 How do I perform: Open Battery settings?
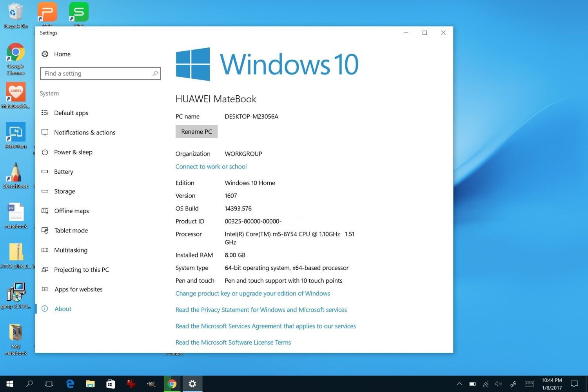pyautogui.click(x=64, y=172)
